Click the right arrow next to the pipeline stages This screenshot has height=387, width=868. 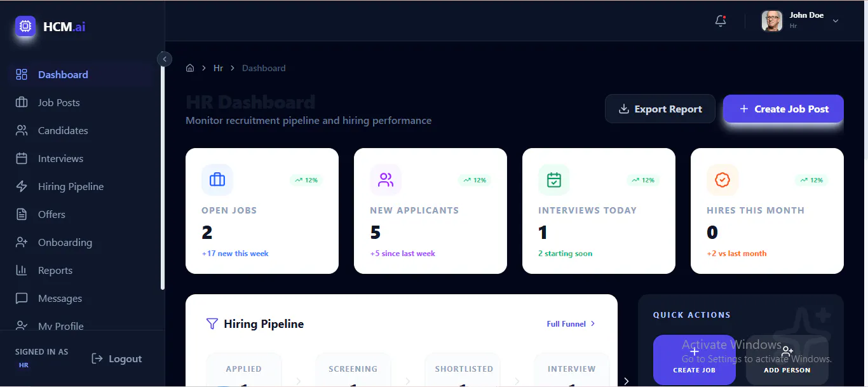pyautogui.click(x=626, y=381)
